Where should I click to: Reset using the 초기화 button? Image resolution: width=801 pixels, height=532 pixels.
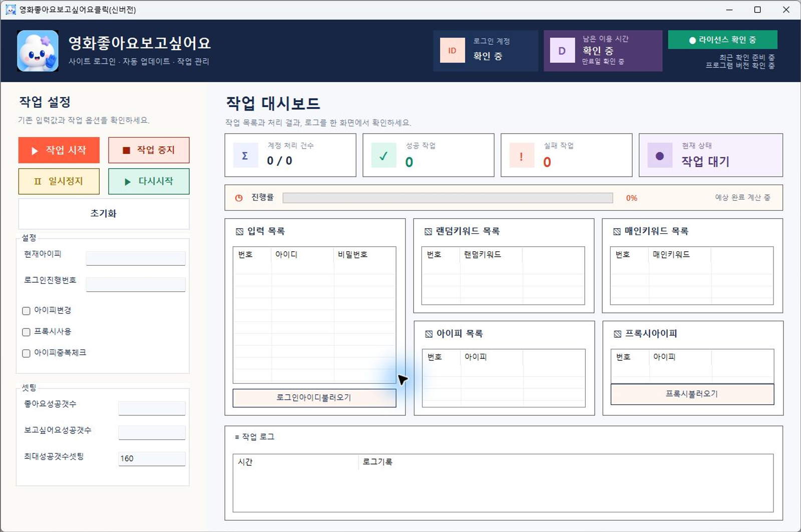[104, 214]
